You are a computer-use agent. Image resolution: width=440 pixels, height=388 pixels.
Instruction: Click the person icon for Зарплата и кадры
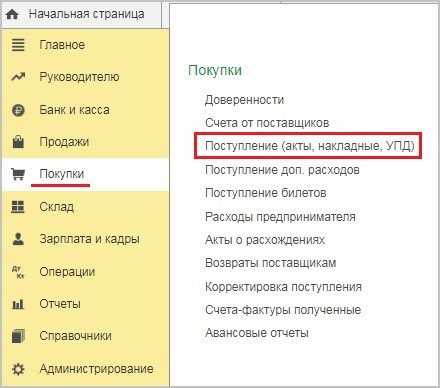coord(18,239)
